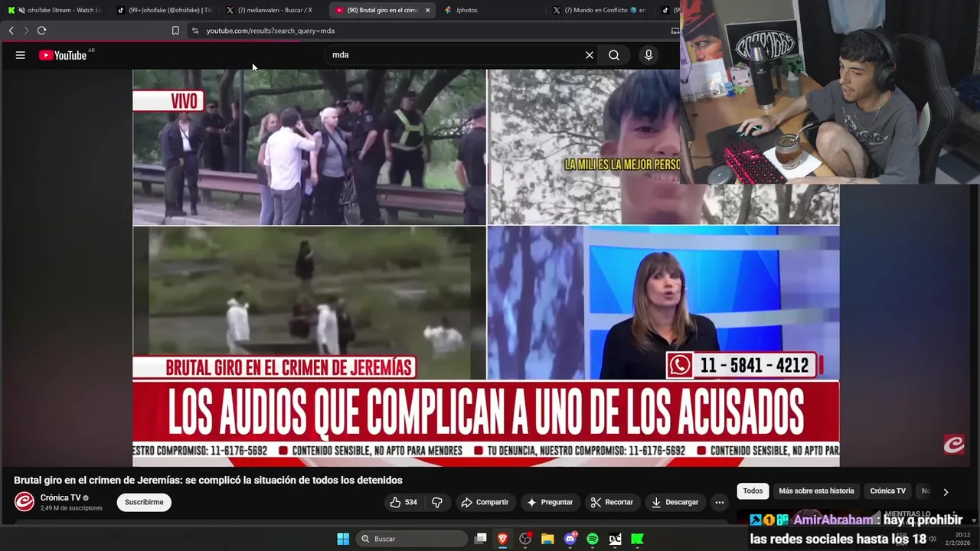The width and height of the screenshot is (980, 551).
Task: Select the browser address bar URL
Action: click(270, 31)
